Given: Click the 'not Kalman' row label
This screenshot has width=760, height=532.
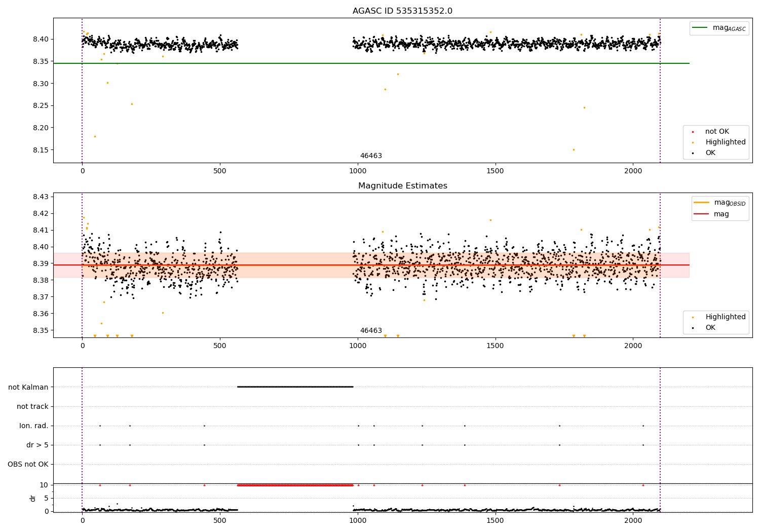Looking at the screenshot, I should 28,387.
